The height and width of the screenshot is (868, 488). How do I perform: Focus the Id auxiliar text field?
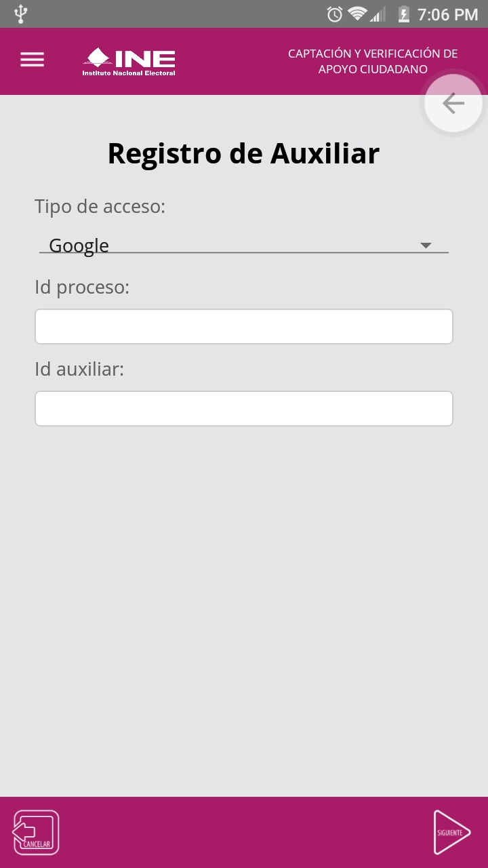click(244, 408)
